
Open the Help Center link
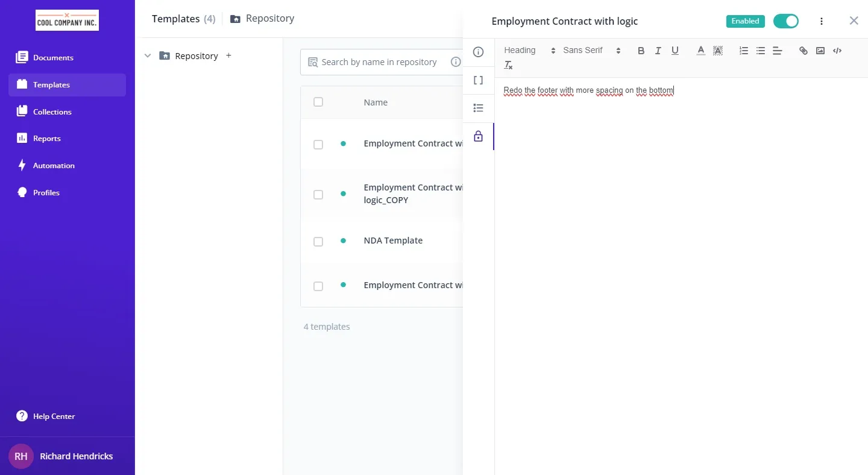pyautogui.click(x=54, y=416)
